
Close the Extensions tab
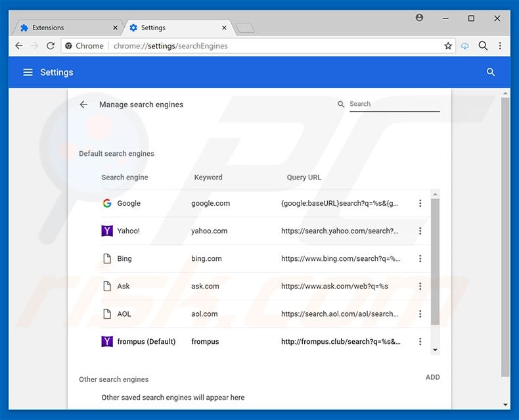click(115, 28)
